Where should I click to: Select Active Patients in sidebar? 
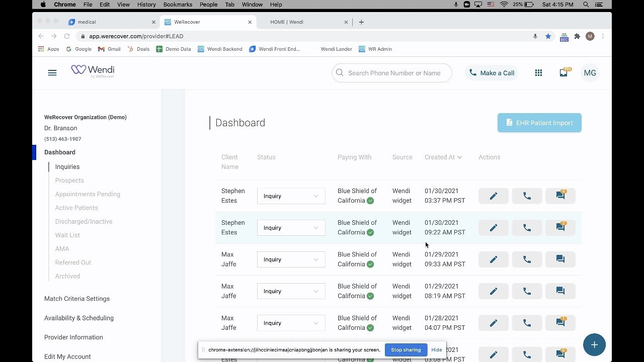click(x=76, y=208)
